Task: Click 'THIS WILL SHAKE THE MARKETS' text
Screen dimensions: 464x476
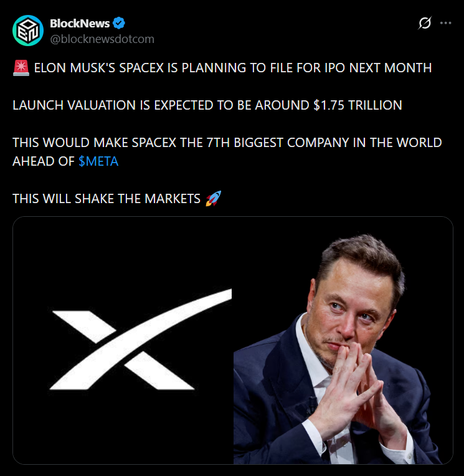Action: coord(107,199)
